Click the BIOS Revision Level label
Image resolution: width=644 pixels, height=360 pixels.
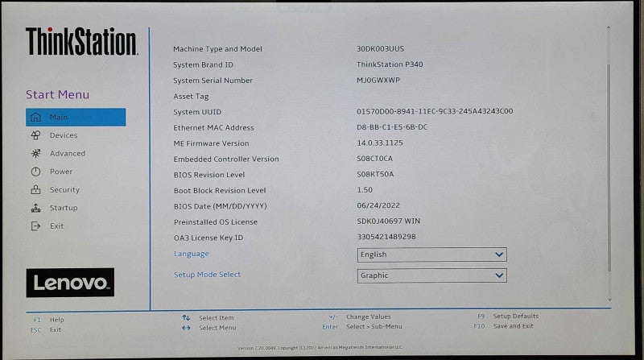(x=208, y=175)
